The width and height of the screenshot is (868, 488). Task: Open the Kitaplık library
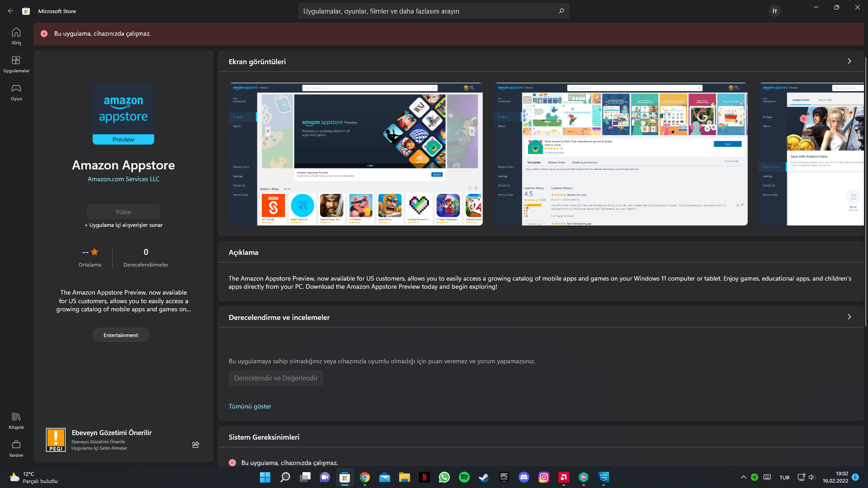point(16,420)
